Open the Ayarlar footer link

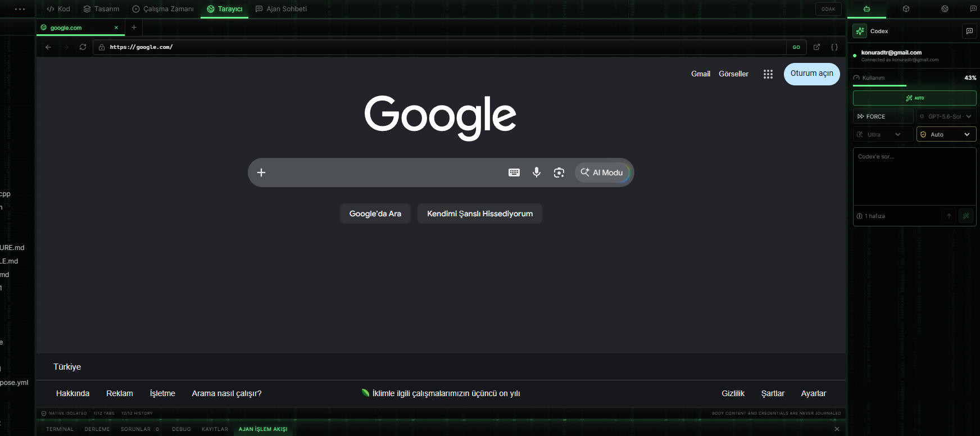click(x=813, y=393)
